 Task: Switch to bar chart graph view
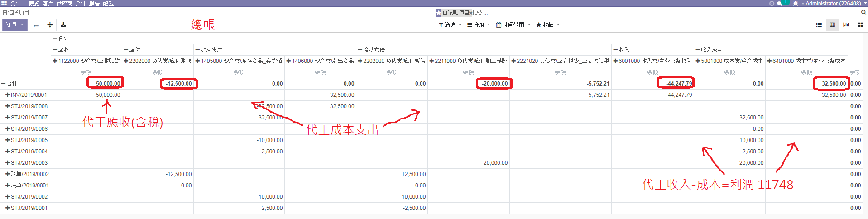846,25
